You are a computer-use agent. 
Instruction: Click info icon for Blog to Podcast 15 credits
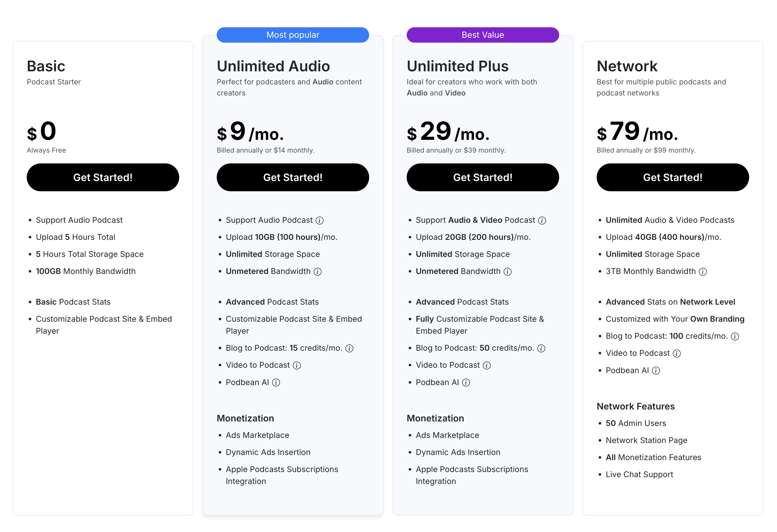tap(349, 348)
